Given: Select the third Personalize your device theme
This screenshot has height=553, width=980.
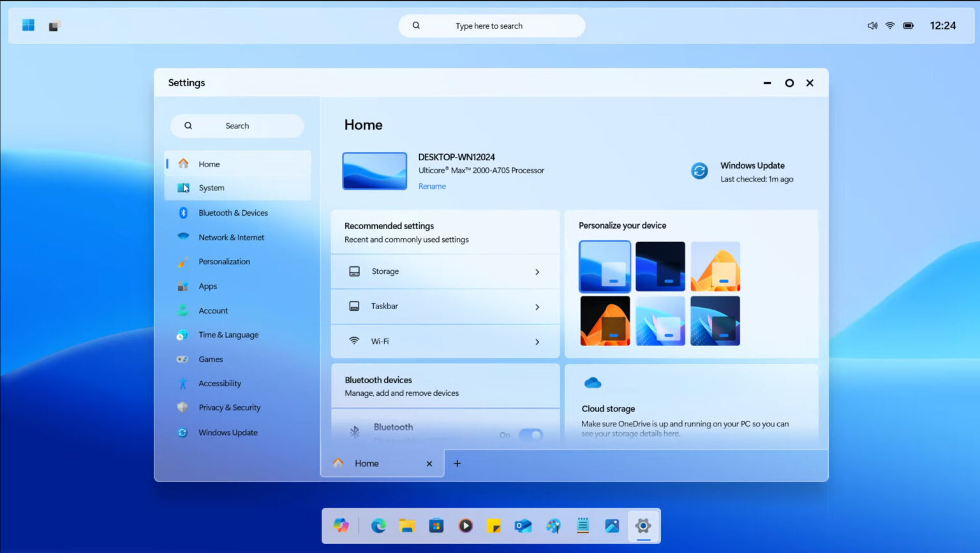Looking at the screenshot, I should click(x=715, y=266).
